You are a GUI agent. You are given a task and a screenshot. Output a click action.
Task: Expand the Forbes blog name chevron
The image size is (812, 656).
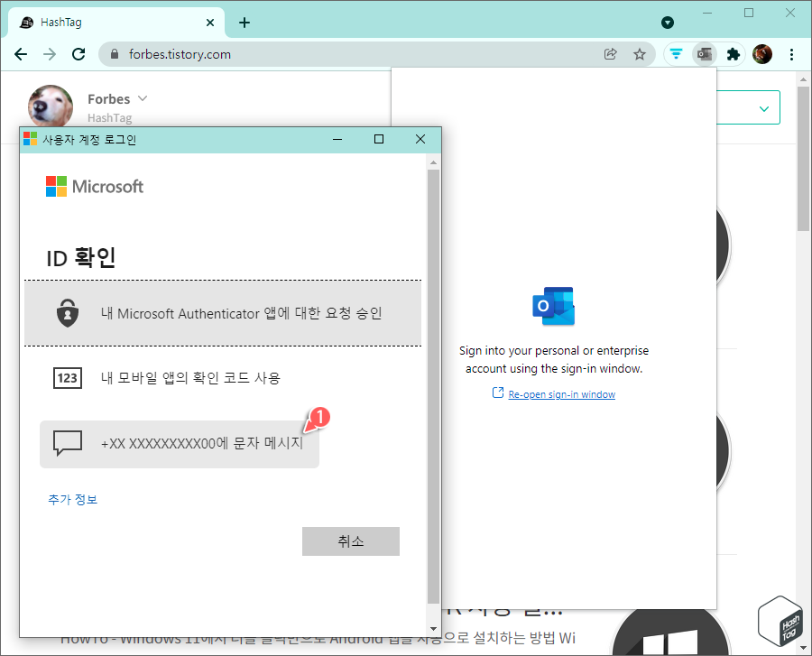tap(143, 98)
